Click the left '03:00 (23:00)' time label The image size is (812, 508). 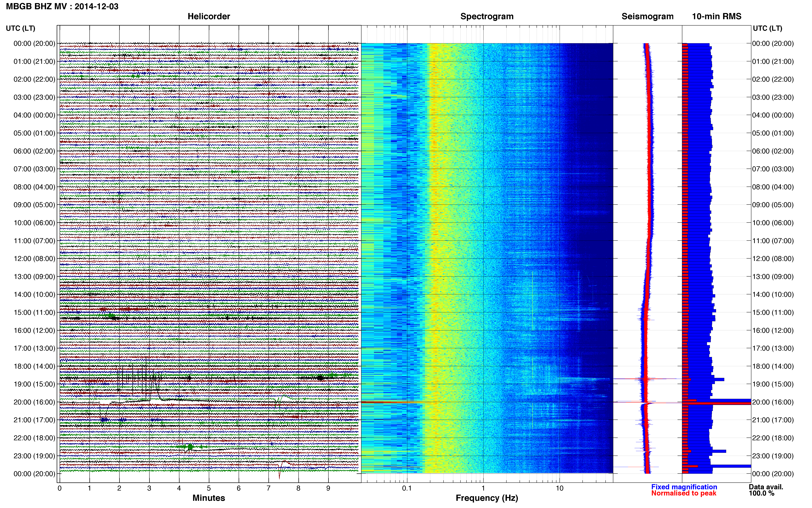[x=34, y=97]
